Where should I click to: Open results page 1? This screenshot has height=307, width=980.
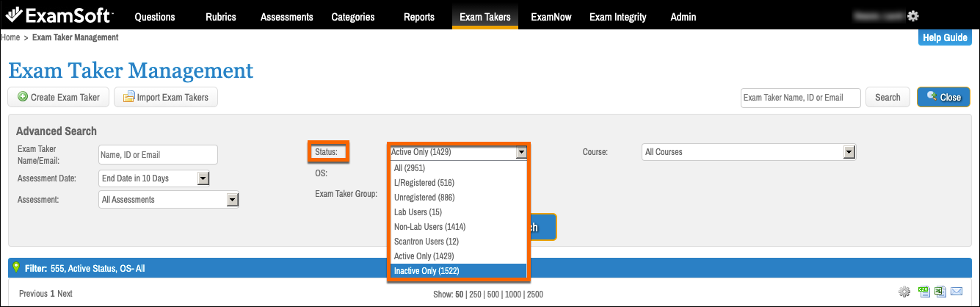coord(52,294)
